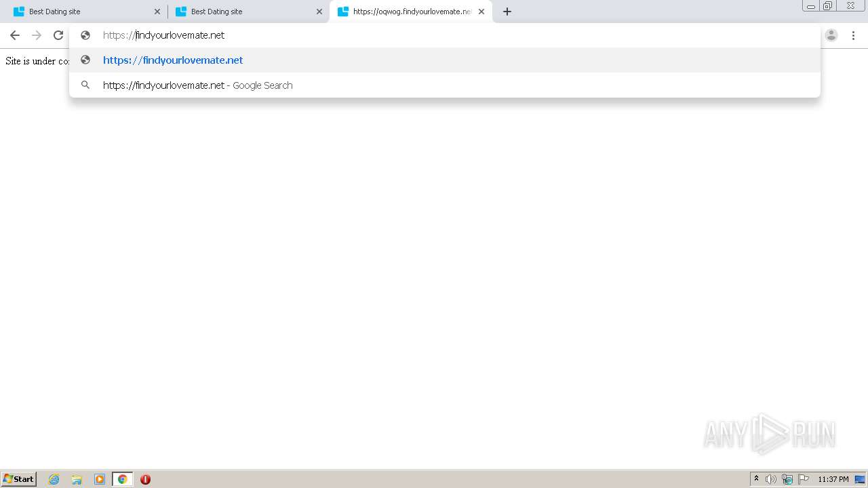Click the 11:37 PM taskbar clock
This screenshot has width=868, height=488.
(833, 479)
